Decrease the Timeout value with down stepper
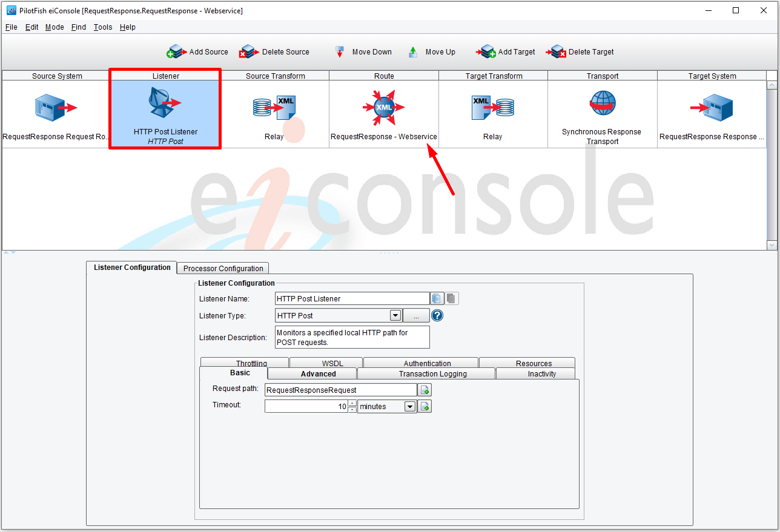Screen dimensions: 780x532 click(x=352, y=410)
